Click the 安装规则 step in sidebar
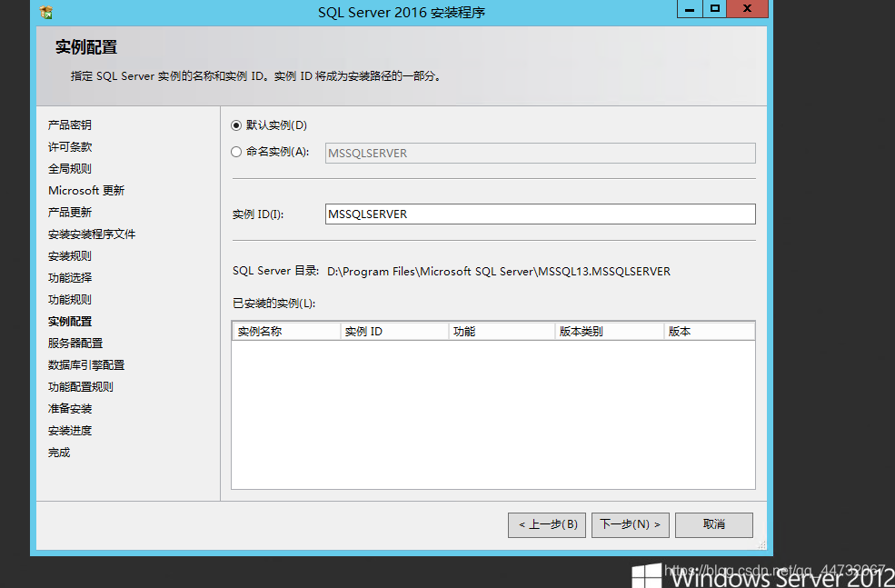 tap(70, 255)
